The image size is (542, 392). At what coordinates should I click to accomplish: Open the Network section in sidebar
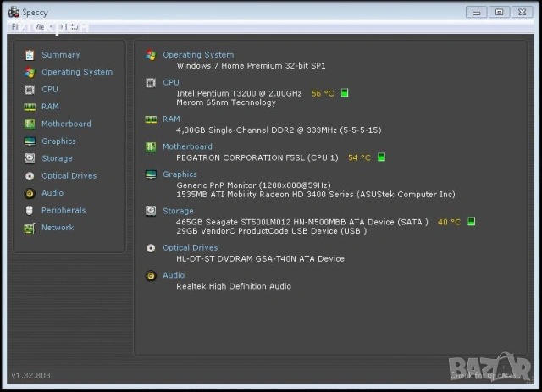click(x=58, y=228)
